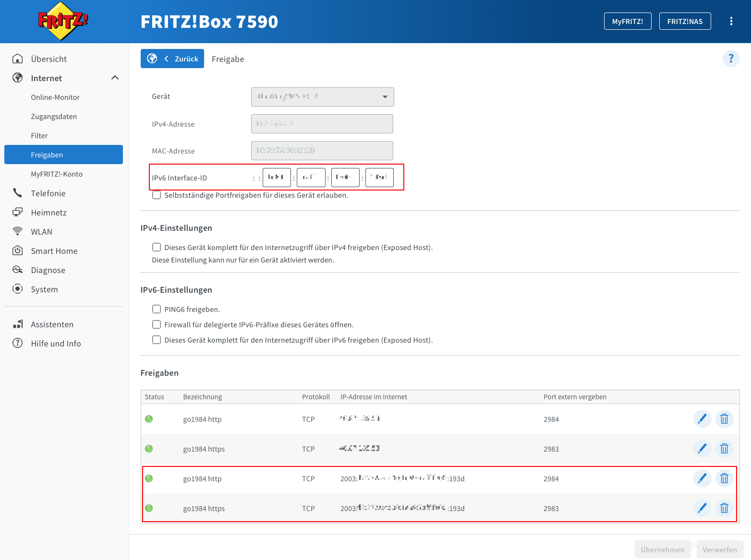751x560 pixels.
Task: Open the Gerät device dropdown
Action: [322, 97]
